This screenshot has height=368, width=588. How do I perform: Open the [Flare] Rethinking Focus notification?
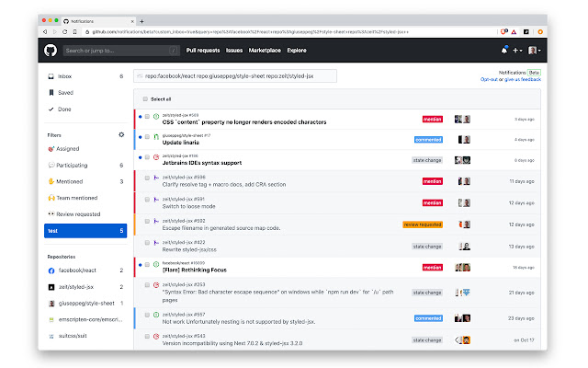(x=194, y=270)
